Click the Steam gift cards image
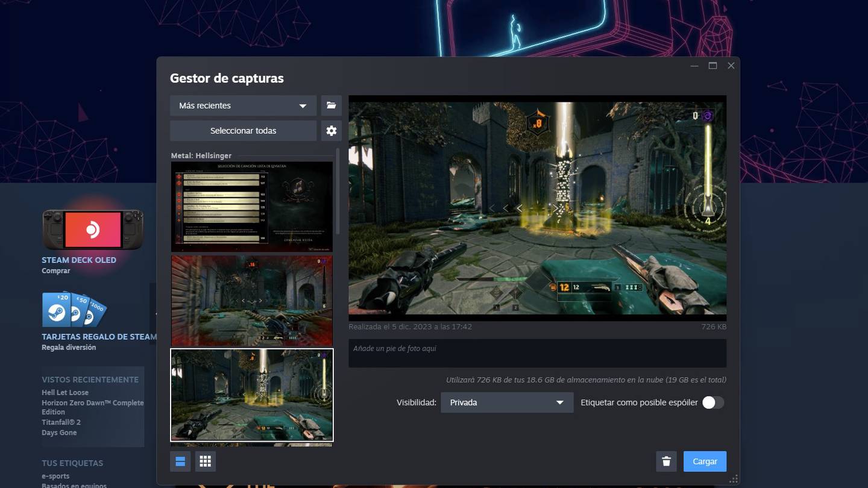 pos(74,310)
